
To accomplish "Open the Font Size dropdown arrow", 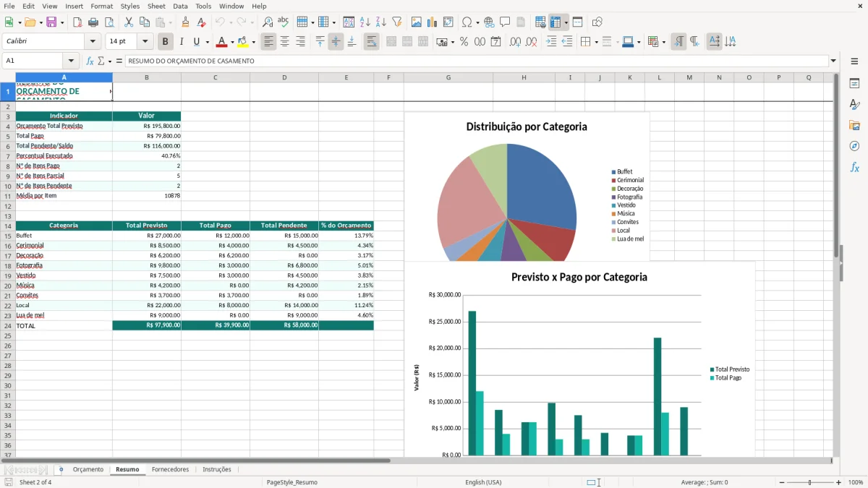I will [x=145, y=42].
